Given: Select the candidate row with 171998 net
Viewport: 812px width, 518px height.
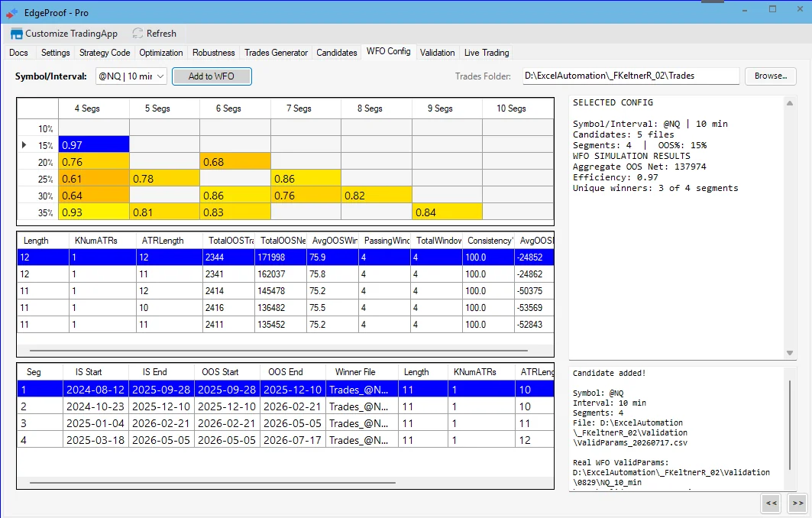Looking at the screenshot, I should [286, 257].
